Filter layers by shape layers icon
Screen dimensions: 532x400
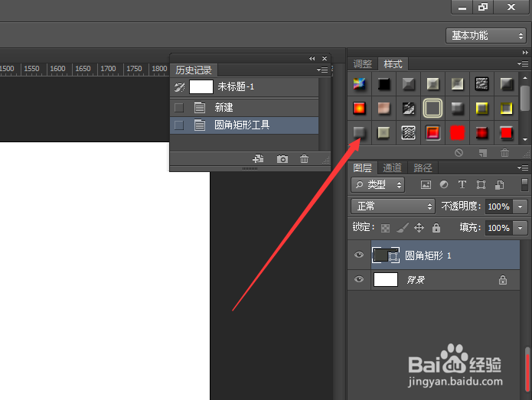481,184
